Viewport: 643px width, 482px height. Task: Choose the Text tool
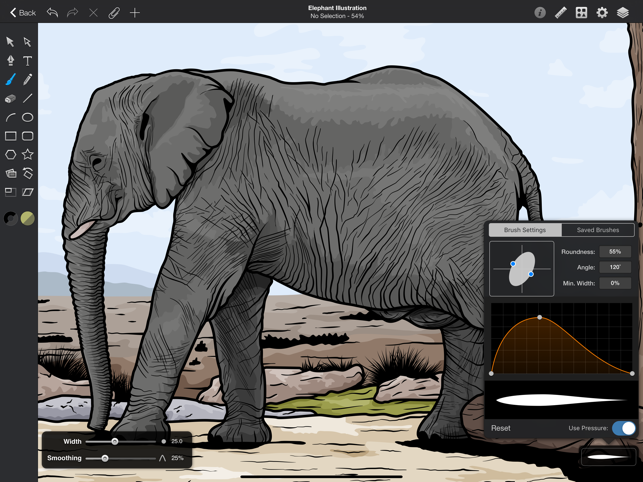click(x=28, y=61)
